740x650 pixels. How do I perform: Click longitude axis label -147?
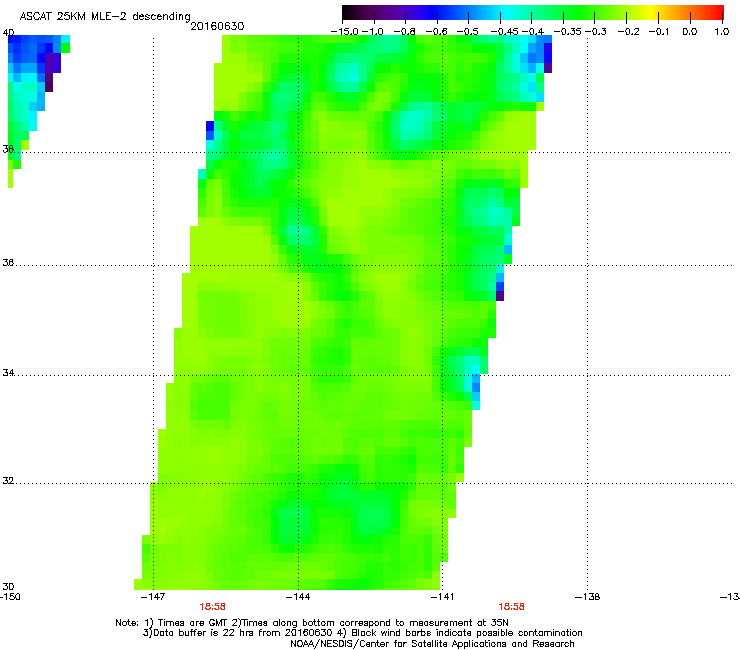(x=153, y=597)
